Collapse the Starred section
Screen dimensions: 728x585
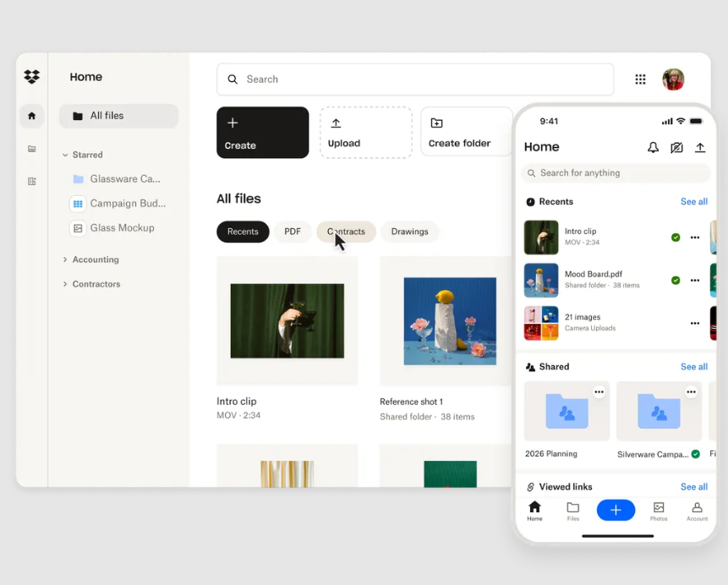tap(65, 155)
